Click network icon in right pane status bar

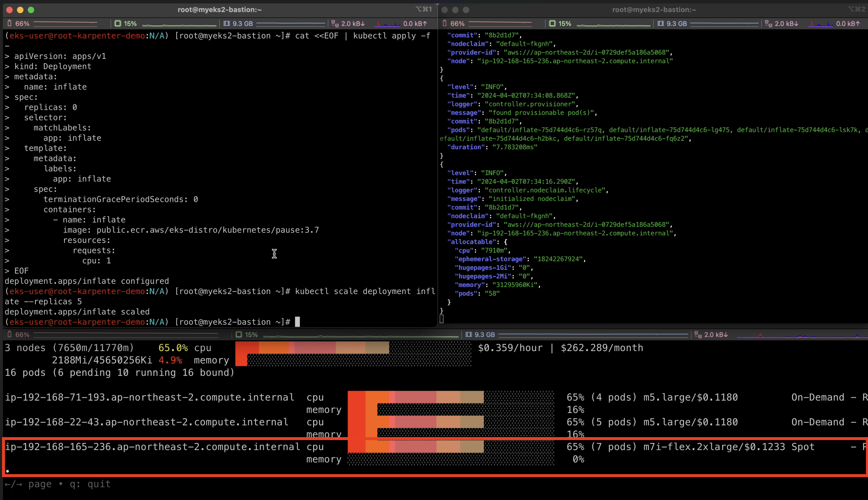[x=768, y=23]
